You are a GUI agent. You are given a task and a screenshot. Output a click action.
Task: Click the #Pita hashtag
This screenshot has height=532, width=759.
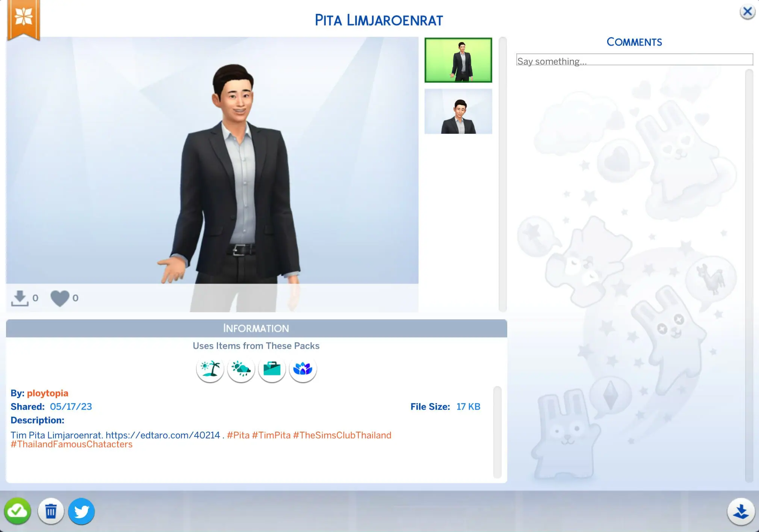tap(238, 435)
